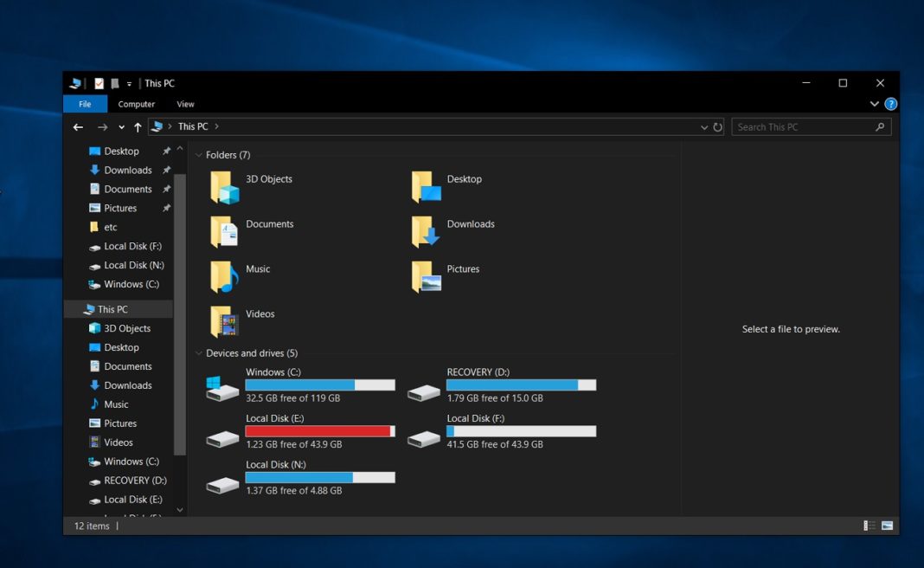This screenshot has height=568, width=924.
Task: Select This PC in the breadcrumb bar
Action: coord(192,126)
